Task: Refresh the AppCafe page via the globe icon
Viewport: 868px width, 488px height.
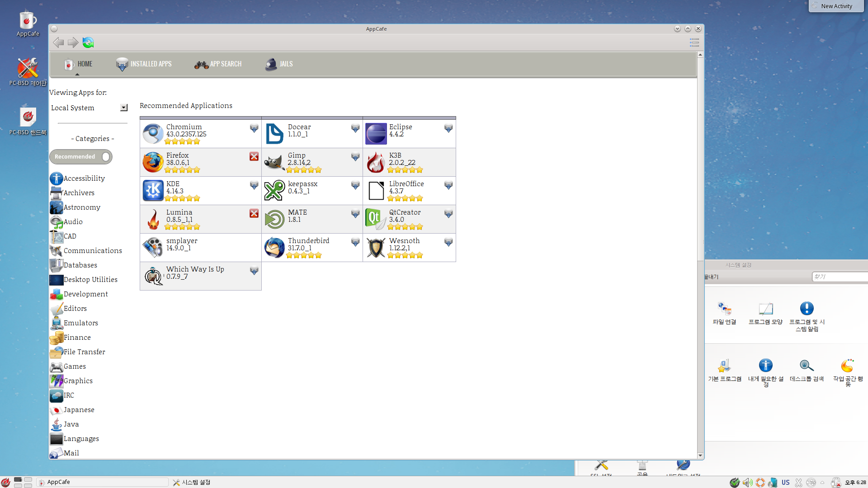Action: (88, 42)
